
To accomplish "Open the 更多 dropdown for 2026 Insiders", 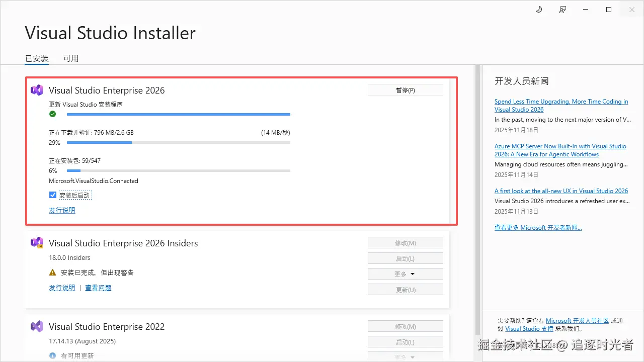I will (x=406, y=274).
